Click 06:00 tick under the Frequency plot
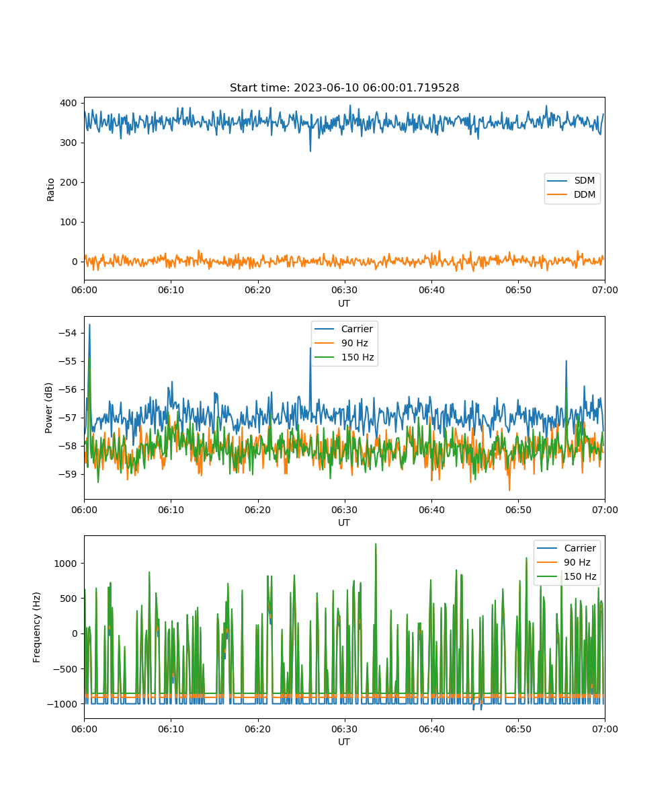The width and height of the screenshot is (672, 807). click(84, 728)
